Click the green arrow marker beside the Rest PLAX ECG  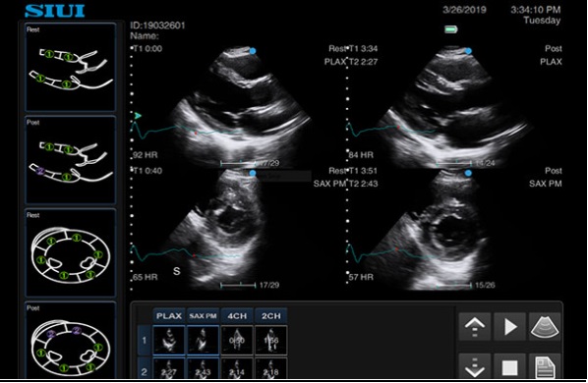pos(138,116)
